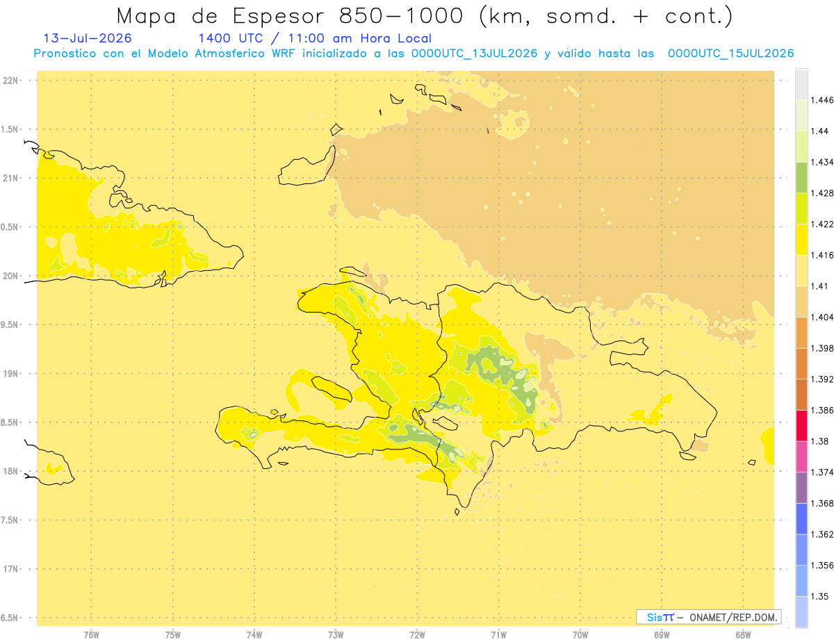Click the legend value "1.374"
Screen dimensions: 834x644
click(822, 472)
